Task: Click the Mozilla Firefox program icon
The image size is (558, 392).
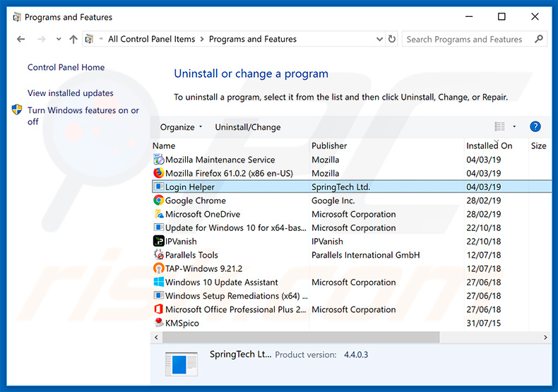Action: (159, 173)
